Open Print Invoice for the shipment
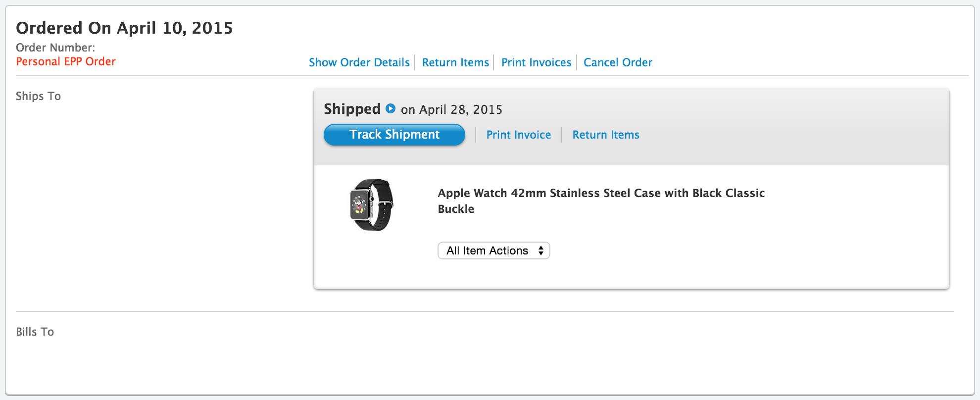980x400 pixels. [x=518, y=135]
